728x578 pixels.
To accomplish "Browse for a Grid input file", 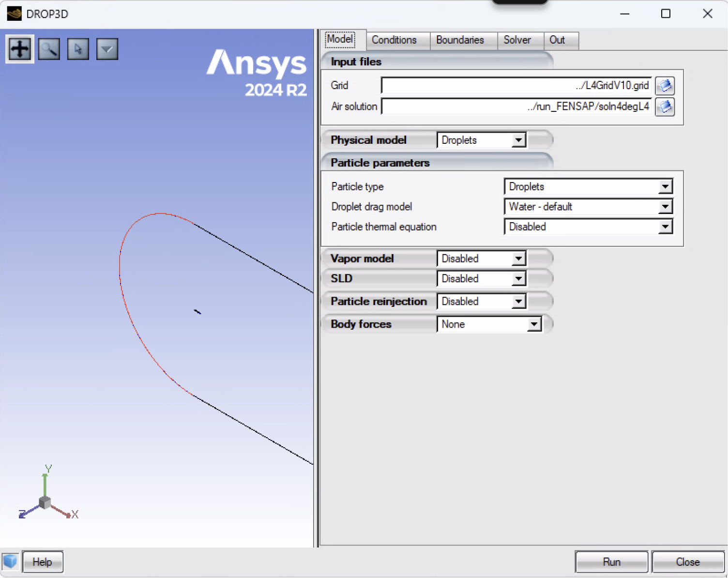I will [x=665, y=86].
